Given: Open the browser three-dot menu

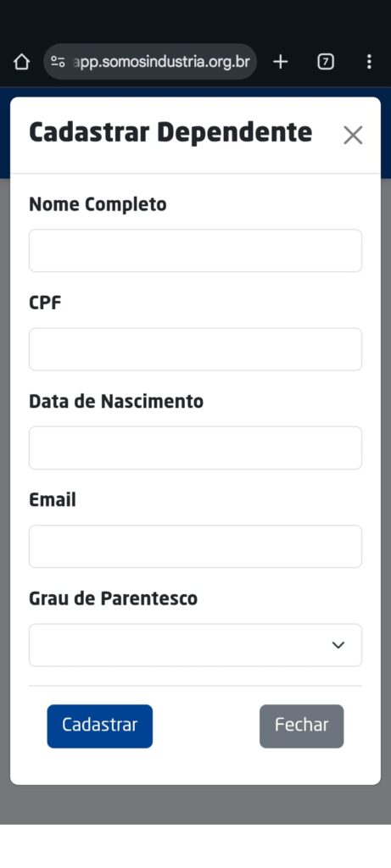Looking at the screenshot, I should 369,62.
